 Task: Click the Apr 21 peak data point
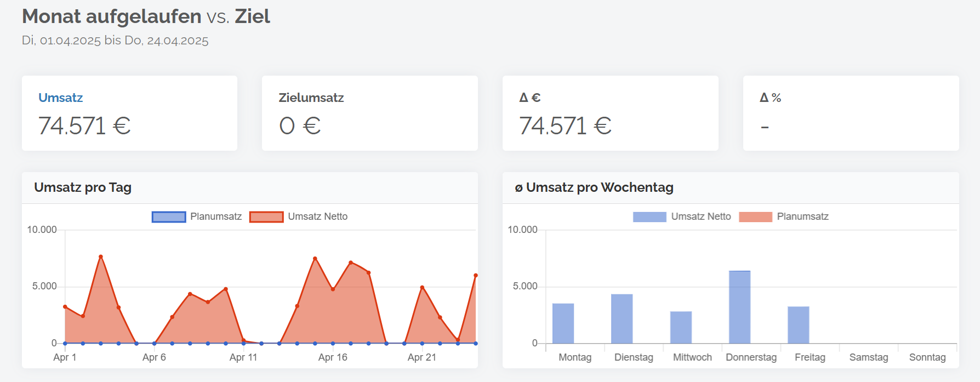[422, 287]
